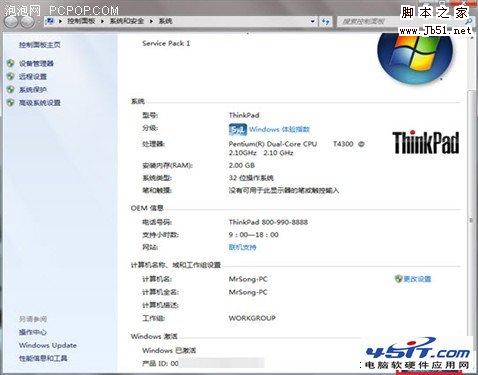The image size is (478, 375).
Task: Click the forward navigation arrow button
Action: pyautogui.click(x=28, y=22)
